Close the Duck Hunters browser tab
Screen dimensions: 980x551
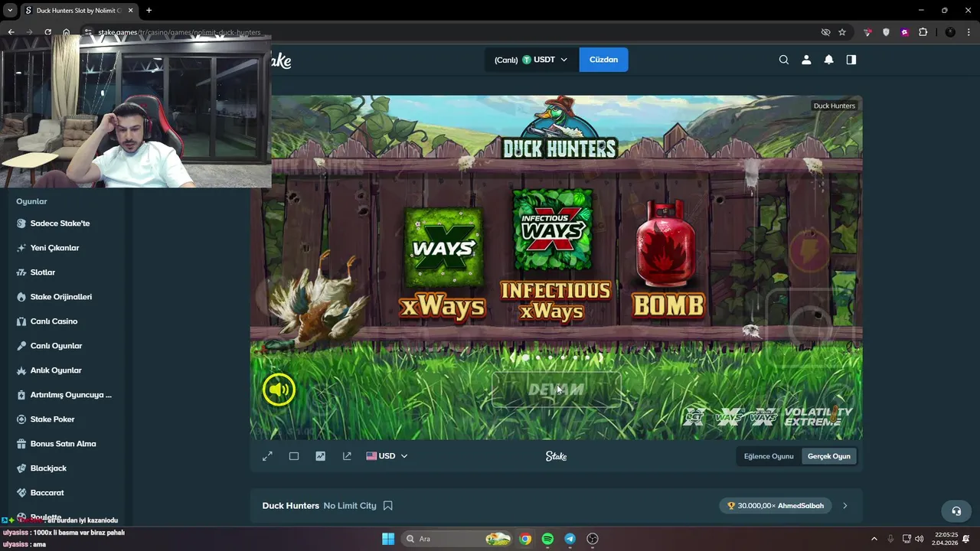point(130,11)
